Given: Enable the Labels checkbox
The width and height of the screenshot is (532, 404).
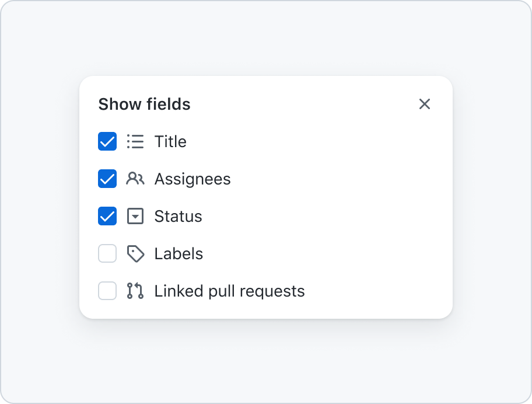Looking at the screenshot, I should 107,253.
